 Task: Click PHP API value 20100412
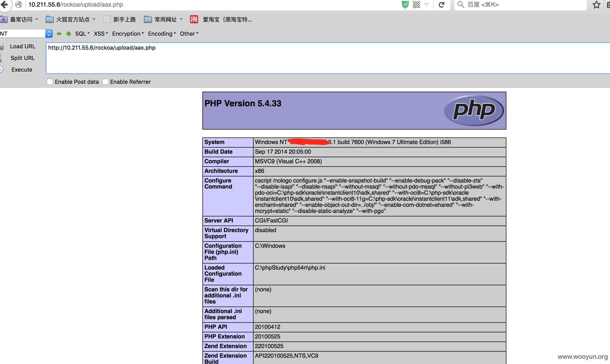click(268, 327)
